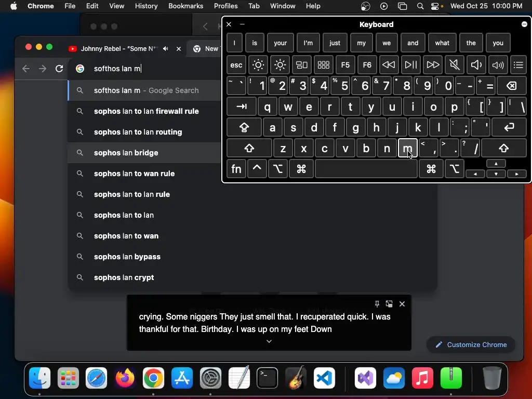Tap the esc key
Image resolution: width=532 pixels, height=399 pixels.
(x=236, y=65)
